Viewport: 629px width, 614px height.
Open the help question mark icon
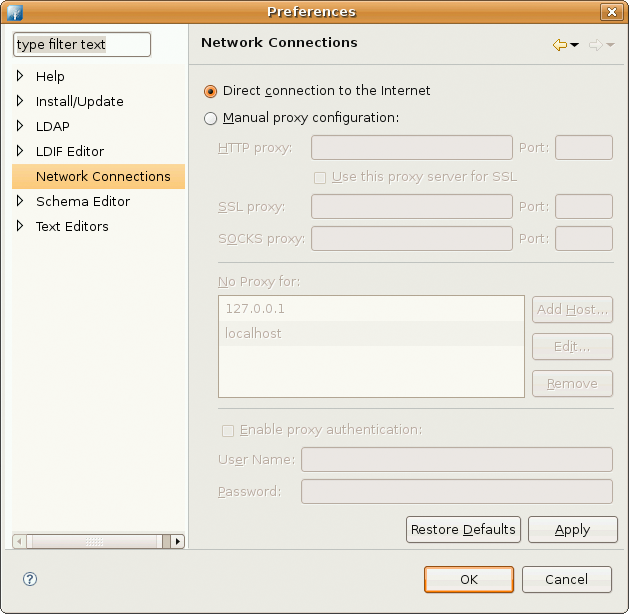[x=30, y=579]
